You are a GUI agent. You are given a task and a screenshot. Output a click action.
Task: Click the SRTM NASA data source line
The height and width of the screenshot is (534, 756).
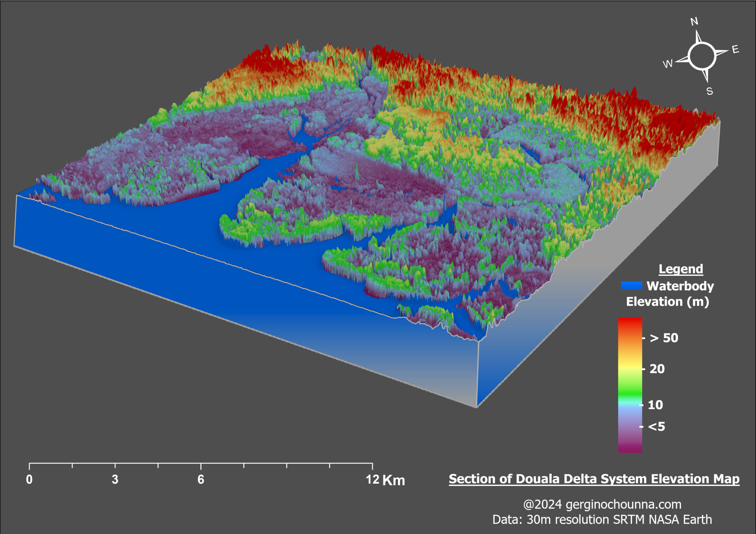(x=602, y=520)
